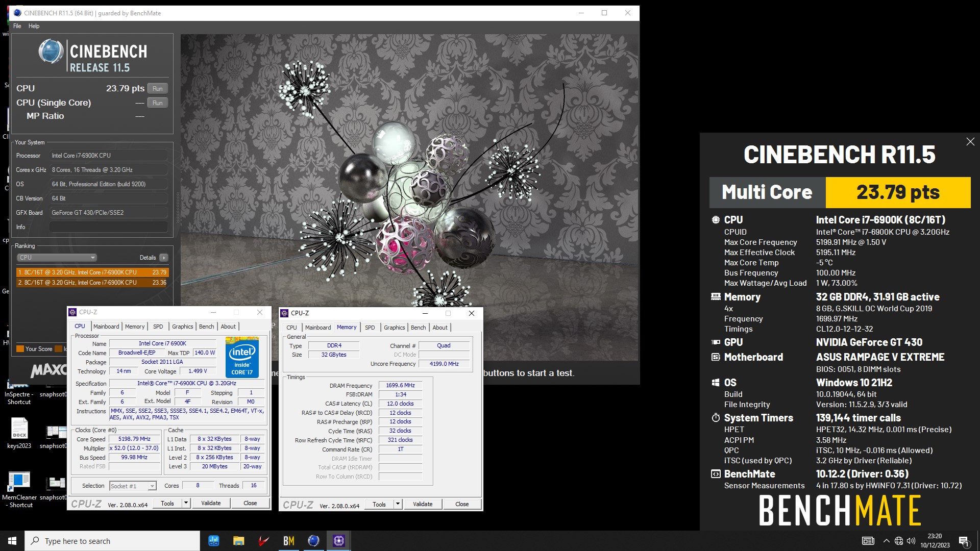Select ranking entry scoring 23.36

pos(92,282)
